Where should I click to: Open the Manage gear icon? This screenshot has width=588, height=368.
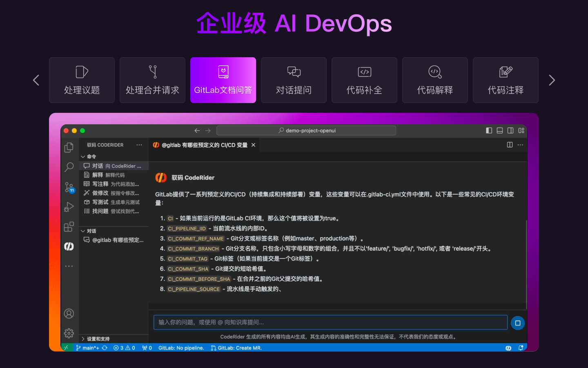69,333
